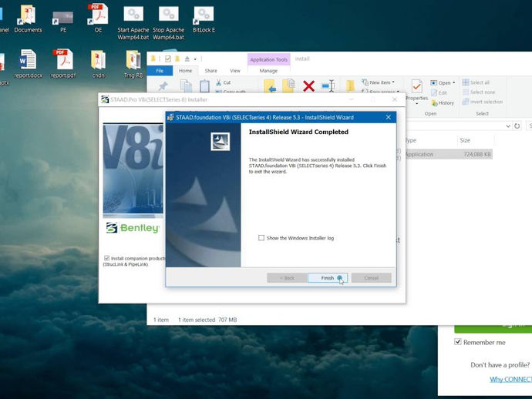Expand the Explorer address bar history dropdown

click(508, 126)
